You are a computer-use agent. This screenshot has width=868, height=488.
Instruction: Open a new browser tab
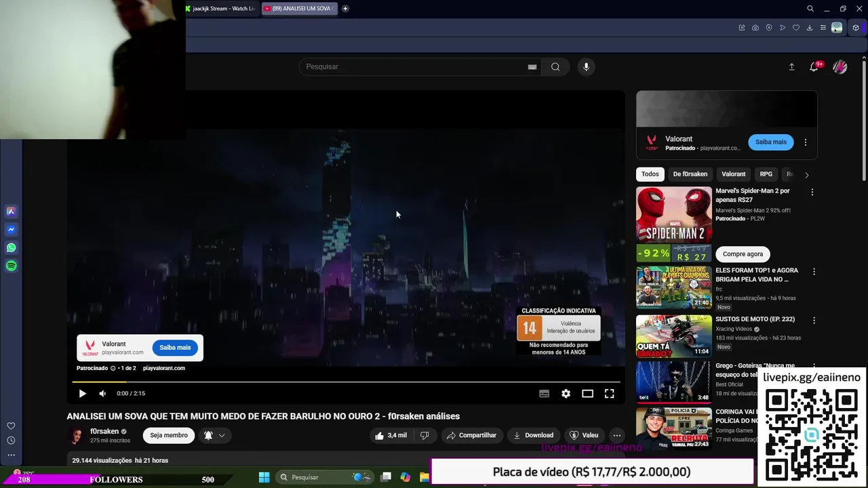345,9
